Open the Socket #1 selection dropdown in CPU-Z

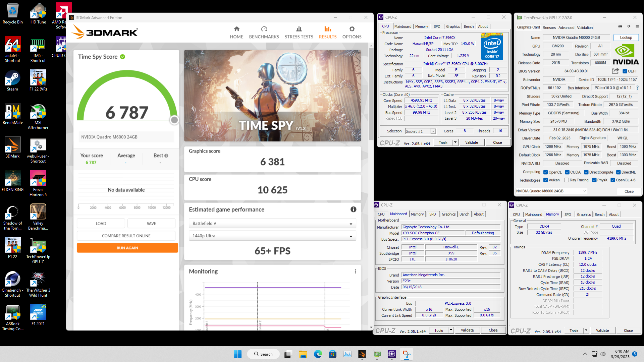[420, 131]
